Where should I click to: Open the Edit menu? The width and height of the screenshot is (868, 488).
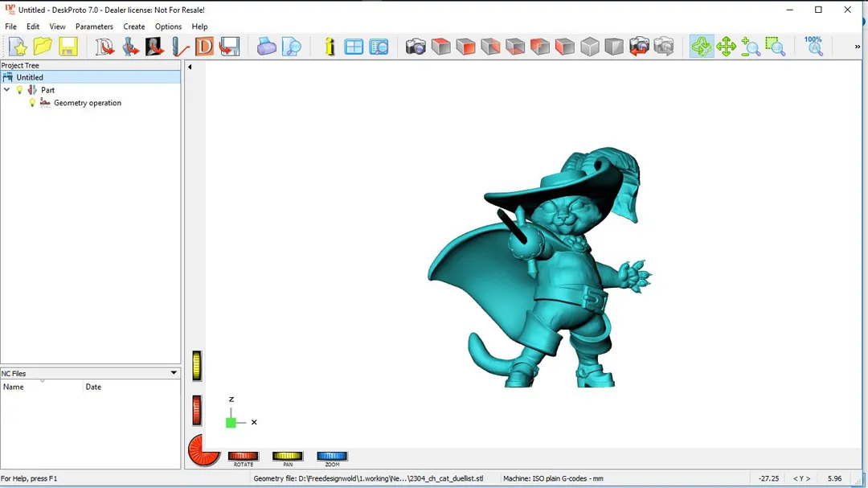(33, 27)
